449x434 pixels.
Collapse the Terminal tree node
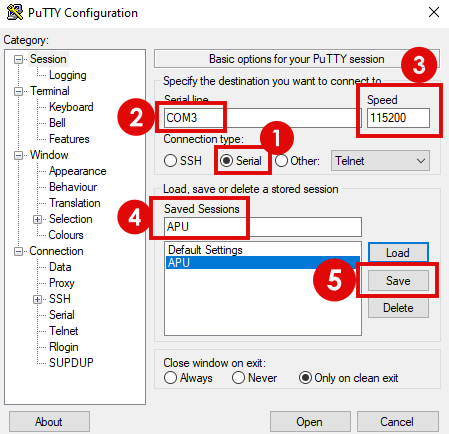19,91
